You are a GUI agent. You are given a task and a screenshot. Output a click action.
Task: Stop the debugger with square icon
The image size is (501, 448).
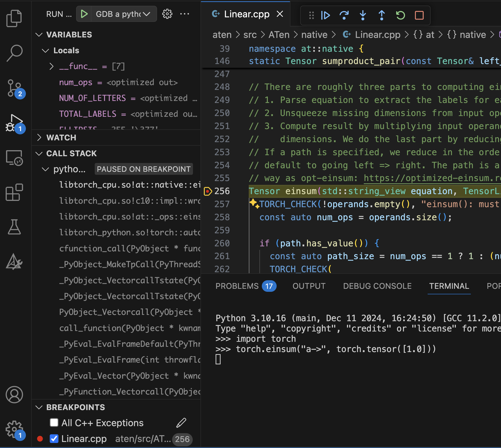pos(419,15)
